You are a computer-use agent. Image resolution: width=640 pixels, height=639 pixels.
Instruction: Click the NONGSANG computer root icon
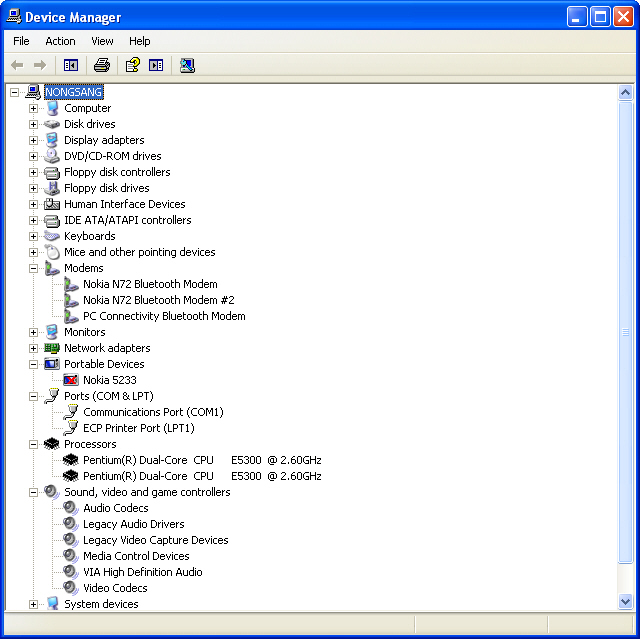coord(33,92)
